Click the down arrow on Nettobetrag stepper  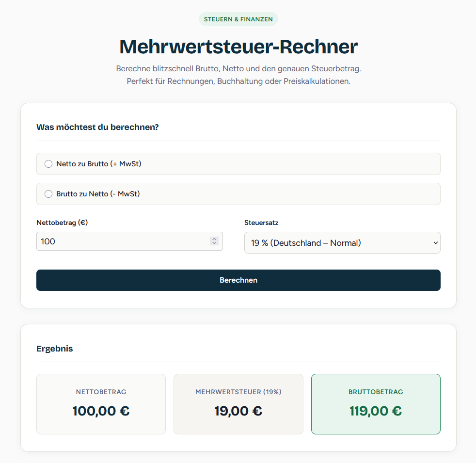[x=214, y=243]
